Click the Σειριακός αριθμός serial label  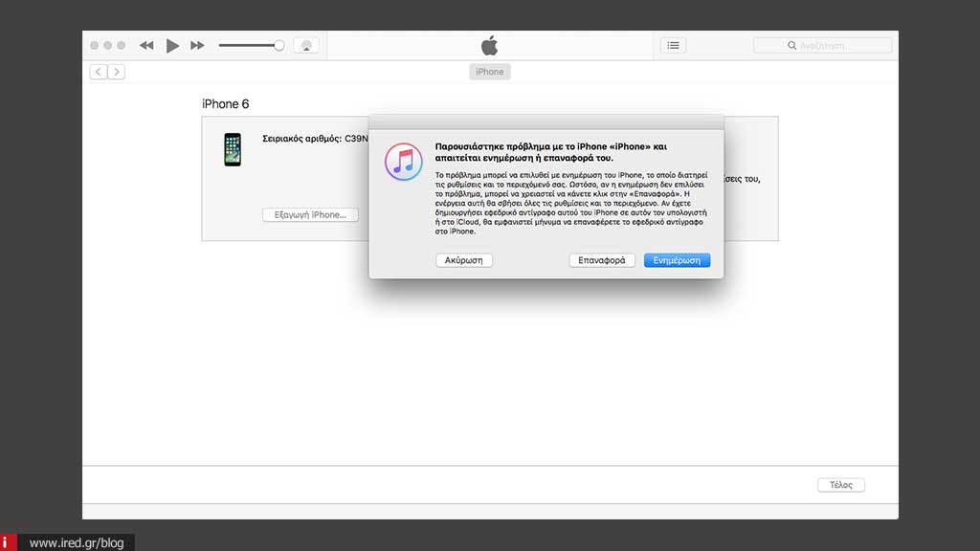301,139
